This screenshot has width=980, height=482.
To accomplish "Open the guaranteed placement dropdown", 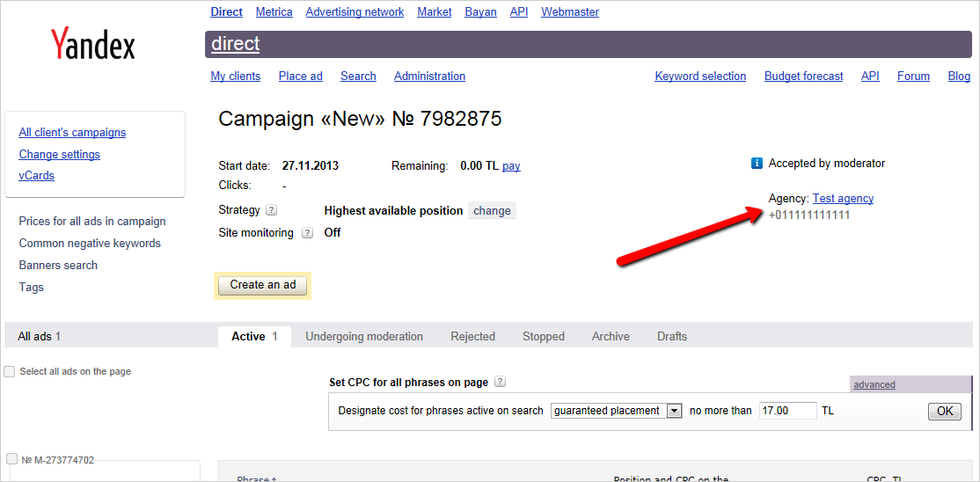I will [617, 411].
